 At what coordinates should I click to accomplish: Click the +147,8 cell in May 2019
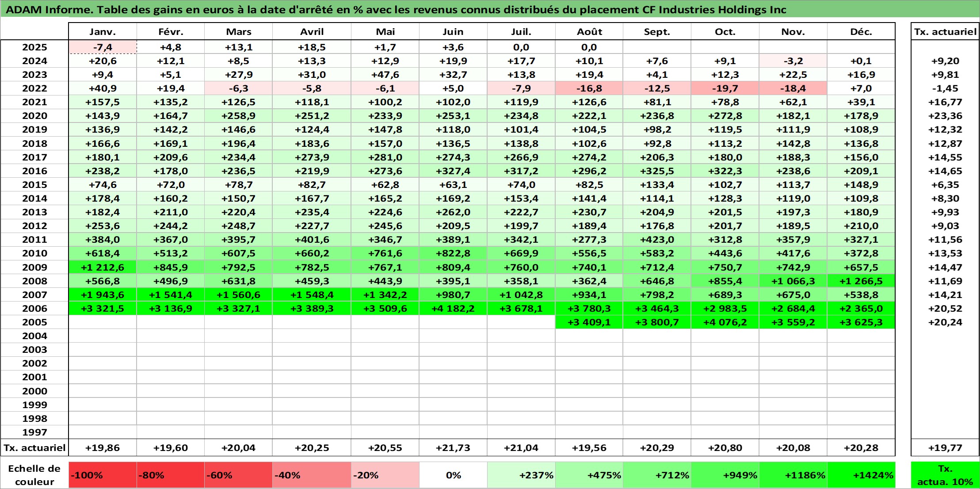tap(385, 130)
